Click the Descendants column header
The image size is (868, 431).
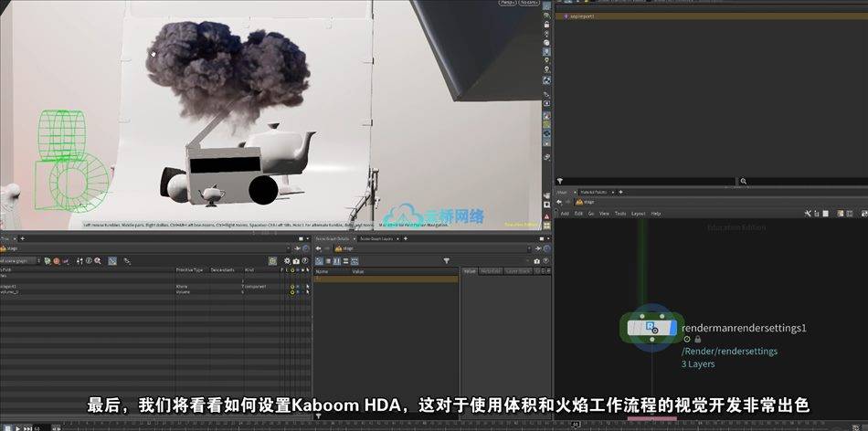[x=222, y=270]
